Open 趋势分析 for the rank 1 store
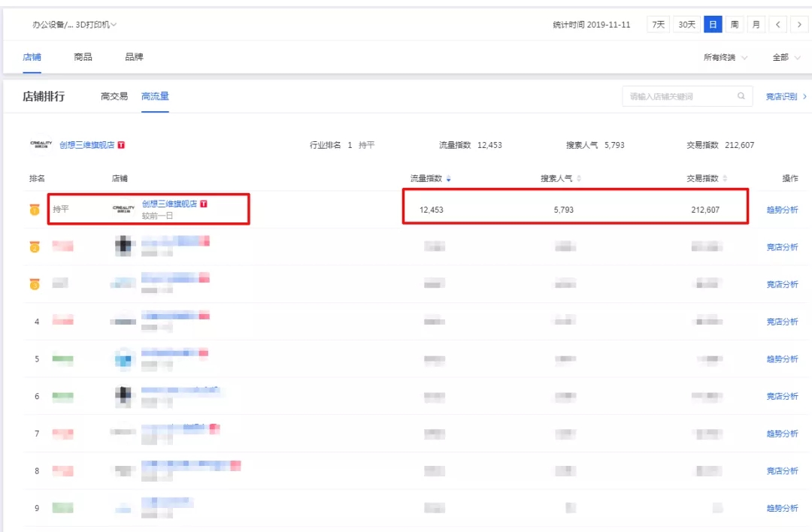Screen dimensions: 812x532 tap(782, 210)
